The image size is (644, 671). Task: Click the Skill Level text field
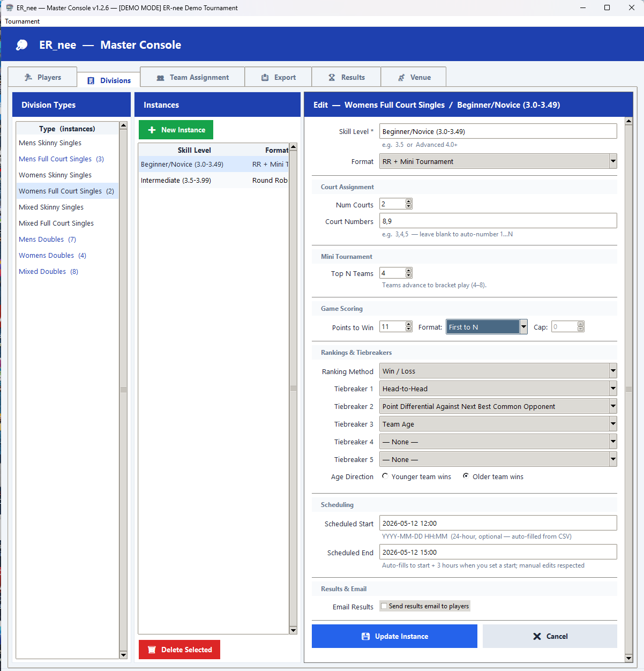(498, 131)
